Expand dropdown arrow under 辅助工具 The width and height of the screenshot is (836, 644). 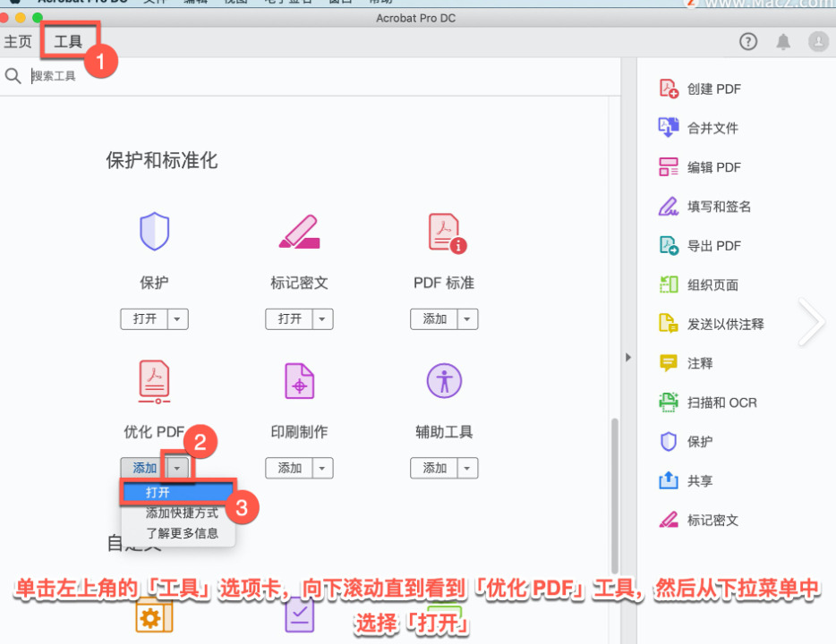point(467,468)
